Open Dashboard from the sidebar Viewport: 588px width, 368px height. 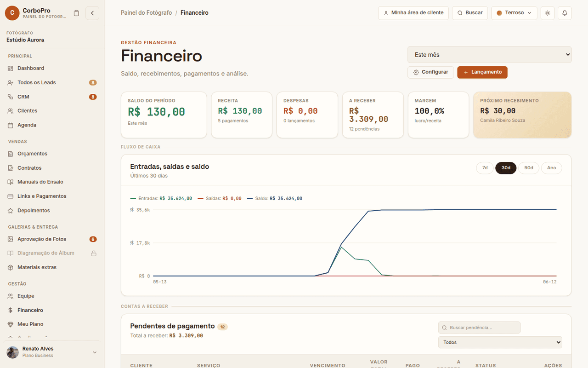52,68
